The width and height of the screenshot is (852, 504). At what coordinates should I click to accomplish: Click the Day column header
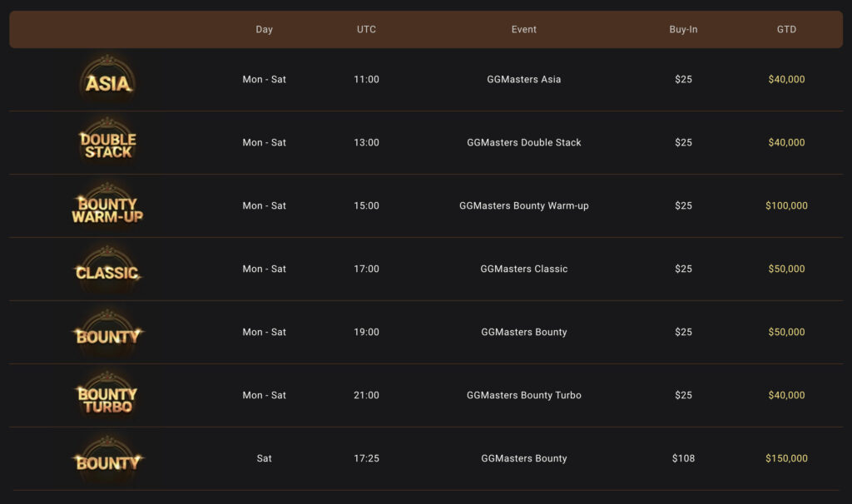point(265,29)
